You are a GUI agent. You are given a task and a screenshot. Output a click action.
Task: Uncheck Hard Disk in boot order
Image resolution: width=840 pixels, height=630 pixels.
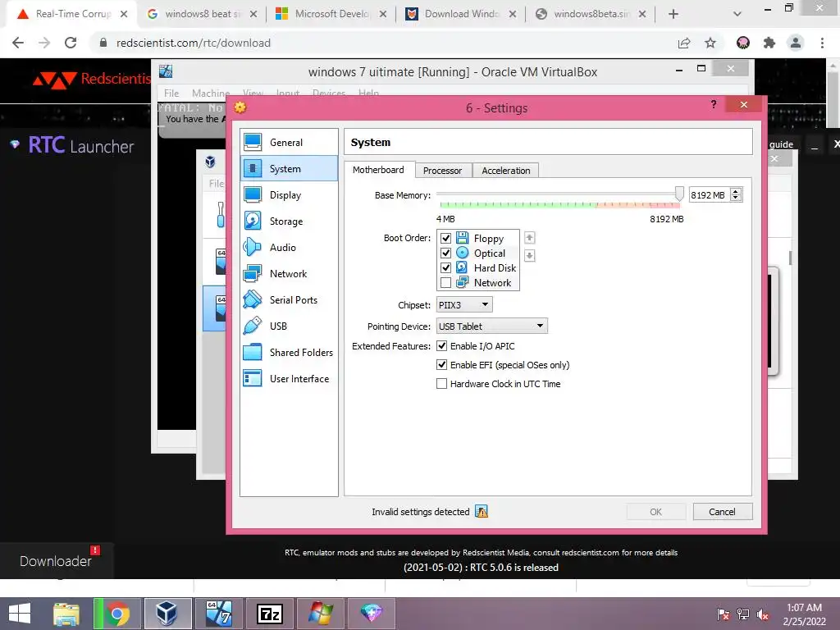point(445,267)
